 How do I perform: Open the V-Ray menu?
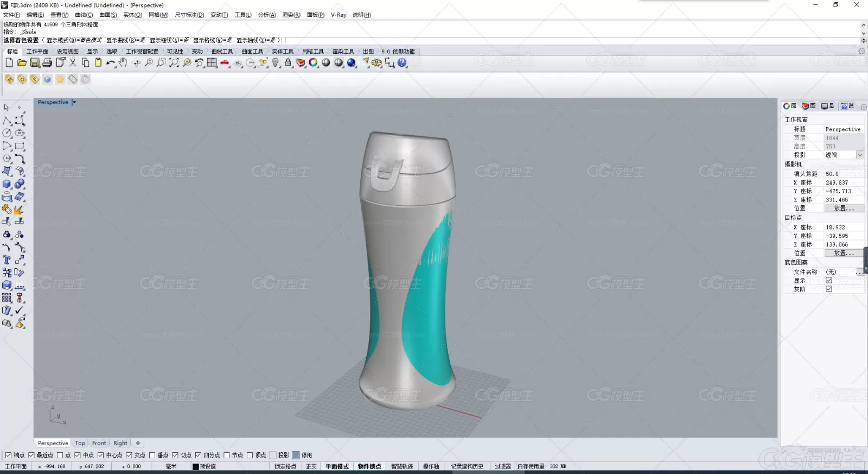point(339,15)
